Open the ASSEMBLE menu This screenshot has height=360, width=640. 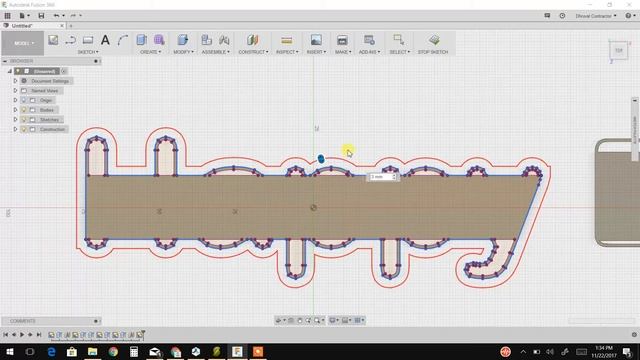coord(215,52)
